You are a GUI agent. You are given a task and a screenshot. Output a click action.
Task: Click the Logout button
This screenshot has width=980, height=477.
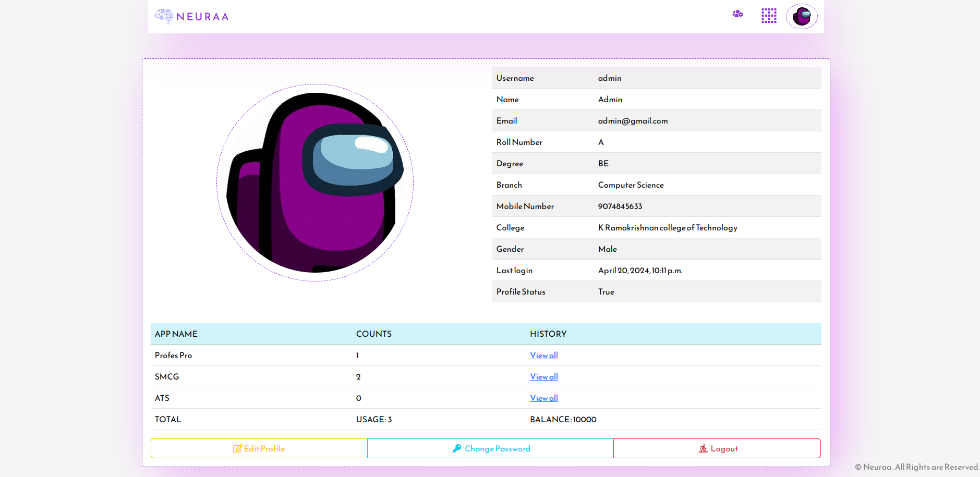pyautogui.click(x=717, y=448)
